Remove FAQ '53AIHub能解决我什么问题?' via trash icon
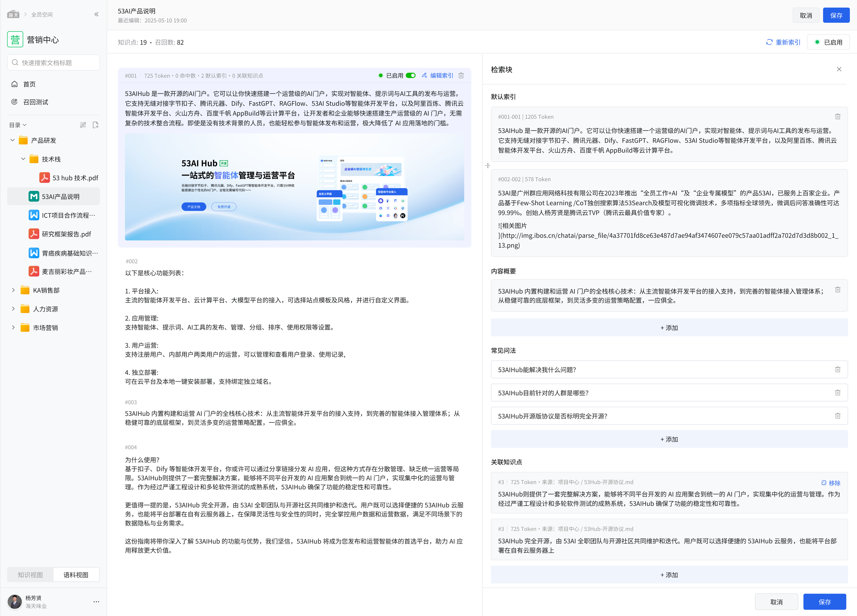 point(837,369)
